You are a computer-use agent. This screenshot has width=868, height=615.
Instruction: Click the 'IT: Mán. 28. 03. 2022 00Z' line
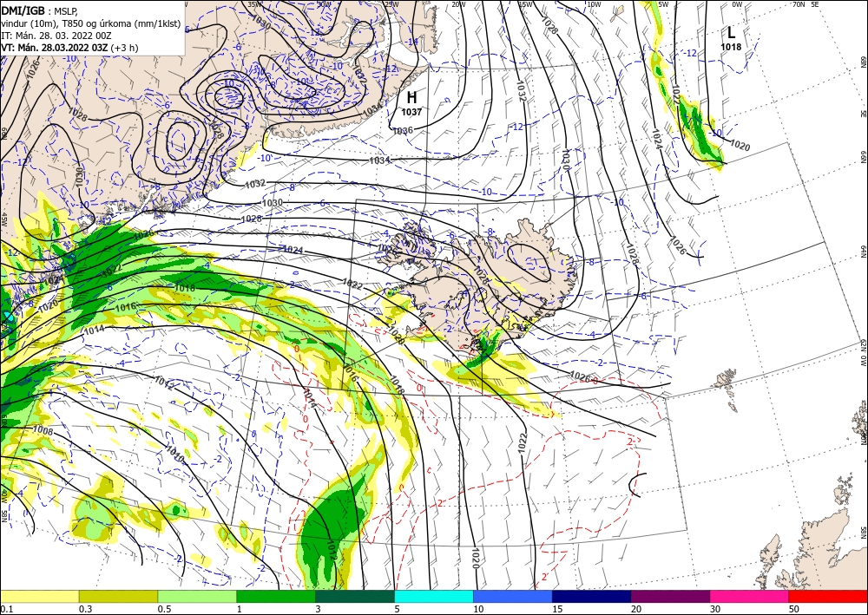(x=56, y=36)
